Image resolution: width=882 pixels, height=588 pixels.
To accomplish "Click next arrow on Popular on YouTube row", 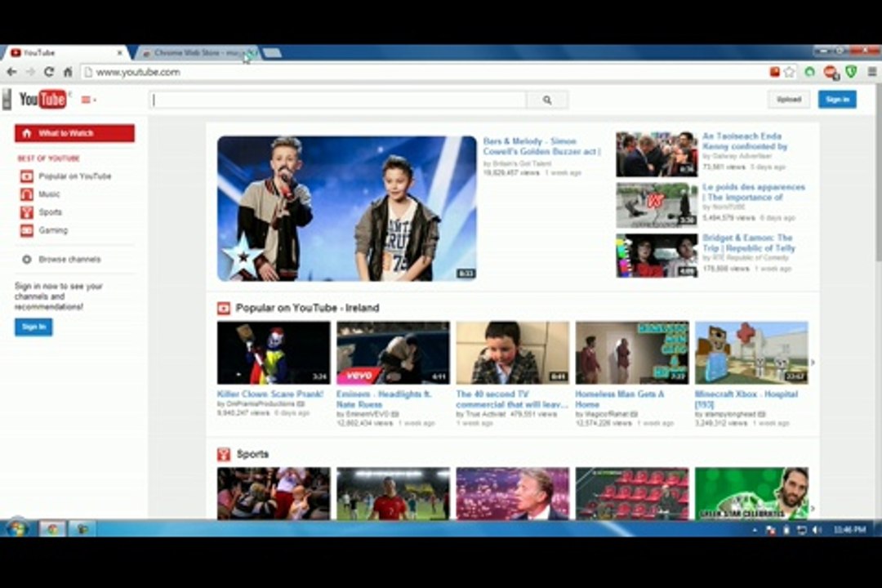I will tap(813, 363).
